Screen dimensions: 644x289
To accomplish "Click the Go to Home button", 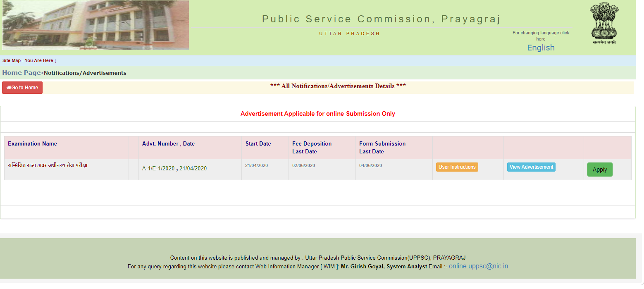I will coord(22,88).
